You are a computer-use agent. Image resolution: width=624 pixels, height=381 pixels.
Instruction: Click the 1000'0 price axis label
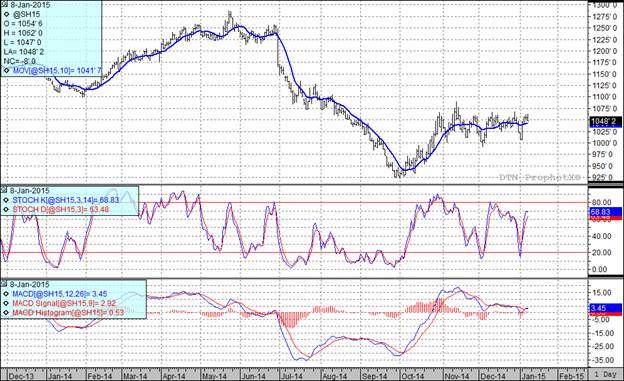(x=605, y=143)
